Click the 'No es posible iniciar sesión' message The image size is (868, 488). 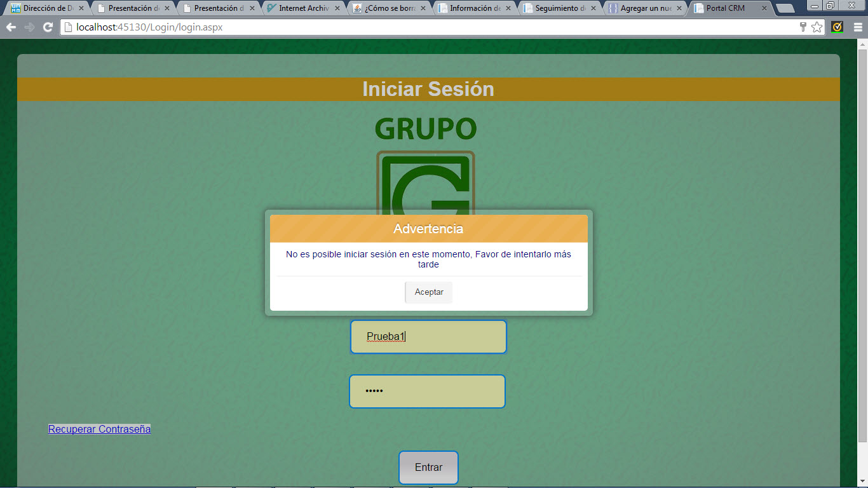[428, 259]
